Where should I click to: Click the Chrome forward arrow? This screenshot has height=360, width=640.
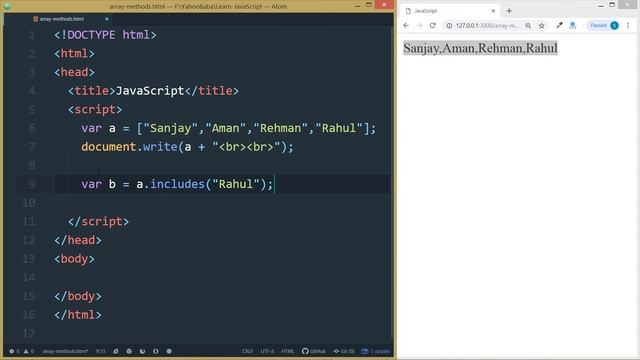tap(419, 25)
